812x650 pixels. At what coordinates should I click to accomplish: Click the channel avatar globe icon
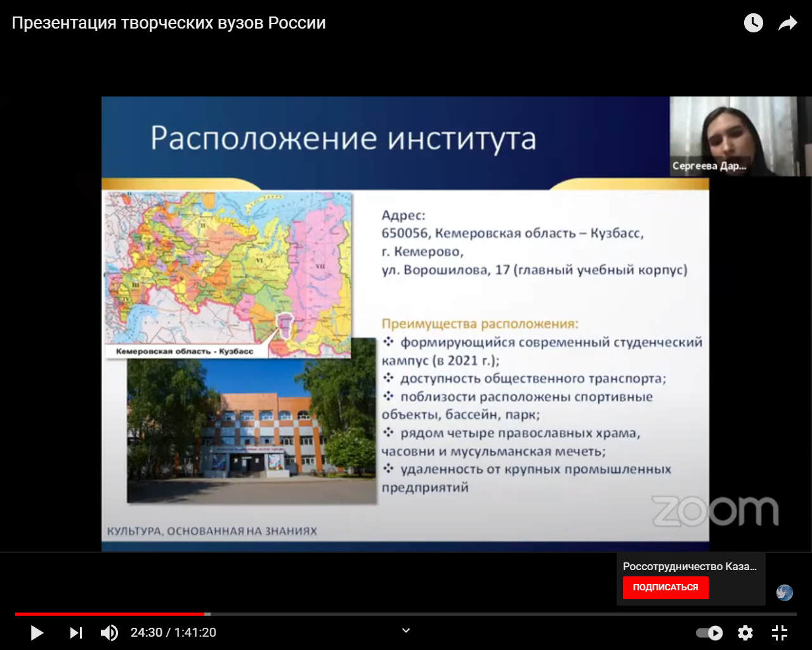tap(785, 592)
